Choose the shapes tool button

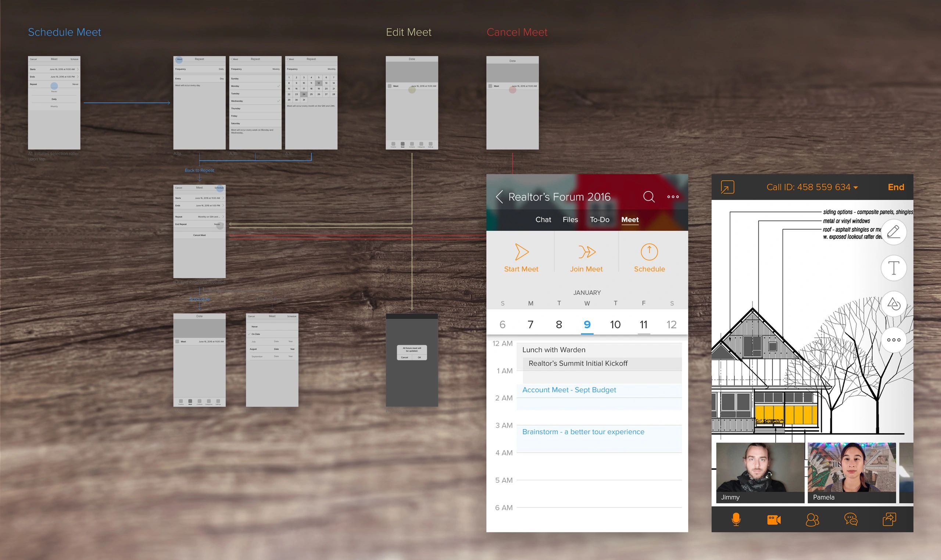[894, 304]
